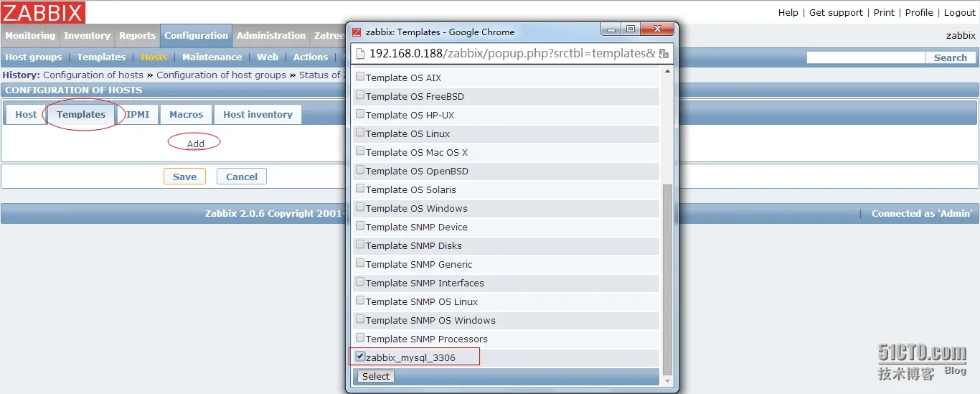Tick the Template SNMP Device checkbox
This screenshot has width=980, height=394.
click(x=360, y=226)
